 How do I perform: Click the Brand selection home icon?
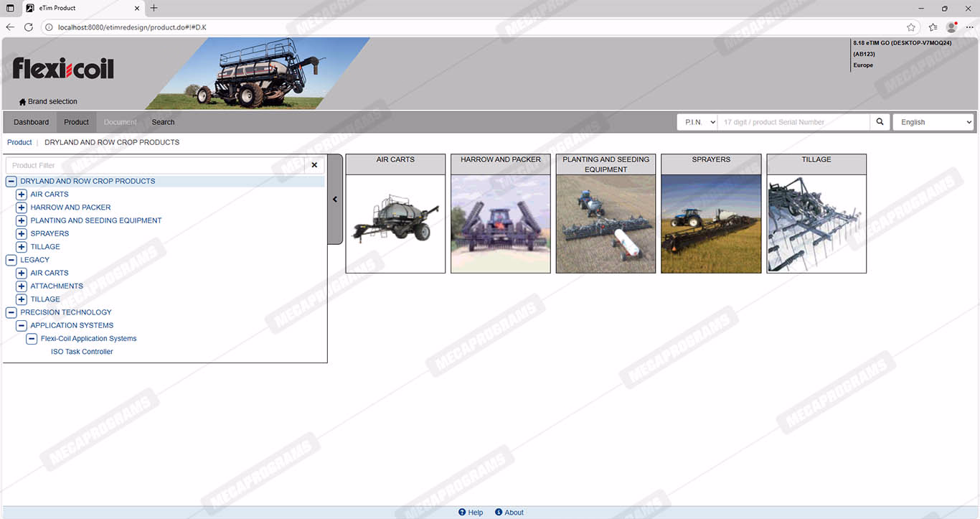tap(22, 102)
